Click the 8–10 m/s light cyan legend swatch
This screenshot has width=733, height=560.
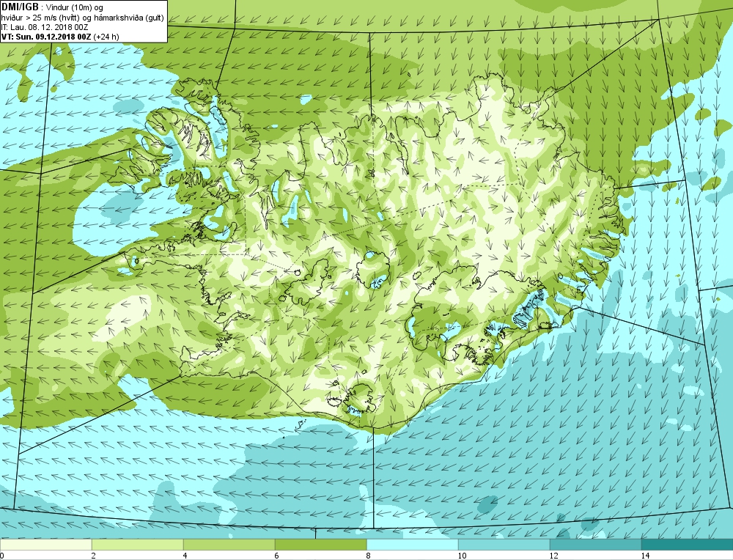click(x=412, y=545)
